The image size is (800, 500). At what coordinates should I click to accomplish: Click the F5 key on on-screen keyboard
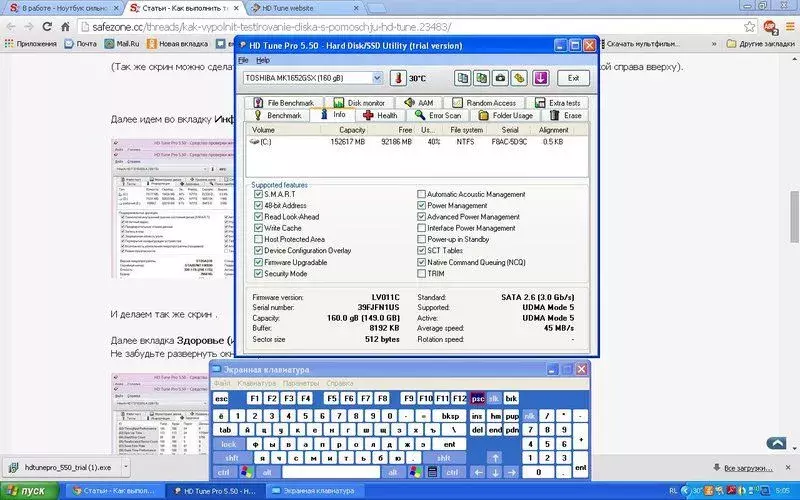pyautogui.click(x=332, y=398)
